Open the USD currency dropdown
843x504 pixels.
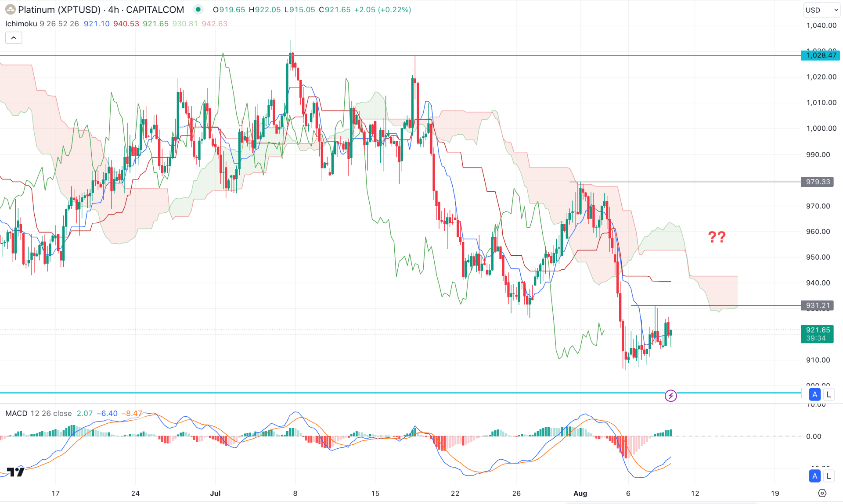821,10
